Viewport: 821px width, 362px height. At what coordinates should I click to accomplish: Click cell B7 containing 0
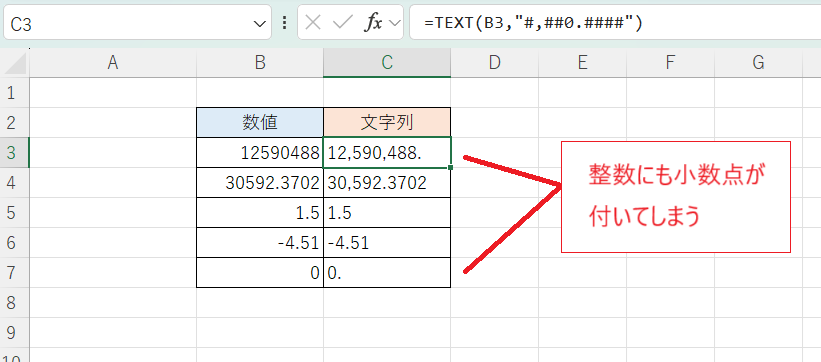click(x=260, y=272)
